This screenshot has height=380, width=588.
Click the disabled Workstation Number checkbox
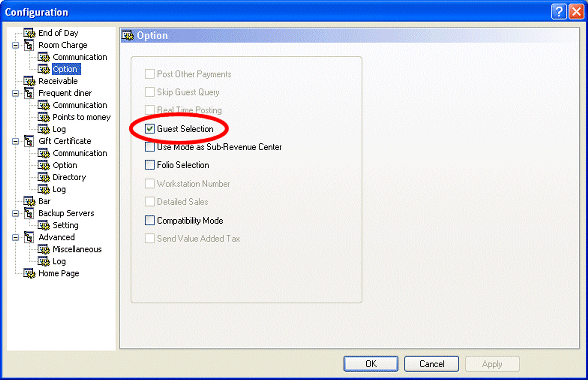150,183
